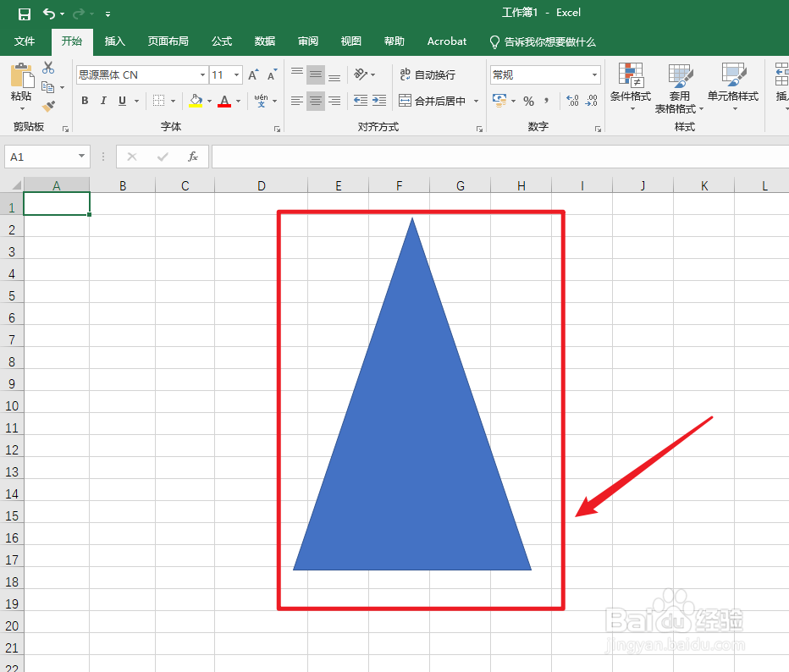Switch to the 公式 Formulas tab

click(x=222, y=41)
